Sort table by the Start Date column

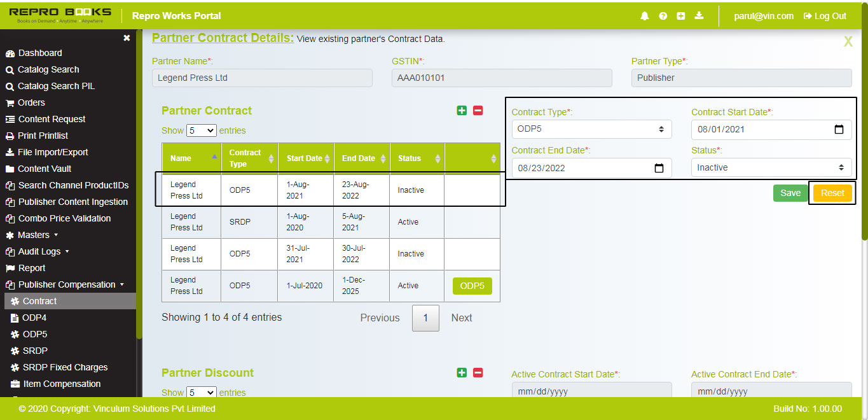(x=308, y=158)
